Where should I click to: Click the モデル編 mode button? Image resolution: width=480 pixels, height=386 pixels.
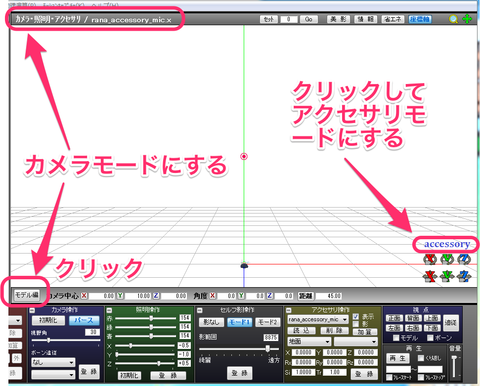pyautogui.click(x=26, y=295)
